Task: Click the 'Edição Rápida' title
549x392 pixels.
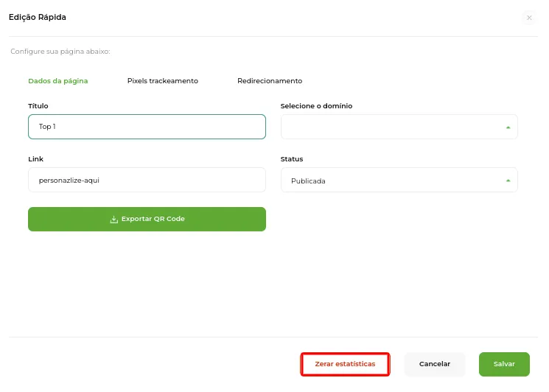Action: point(38,17)
